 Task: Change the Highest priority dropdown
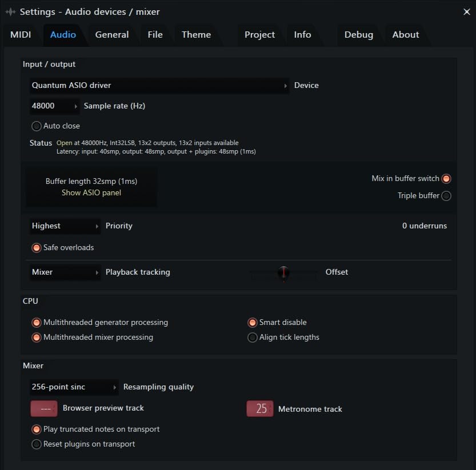[65, 226]
